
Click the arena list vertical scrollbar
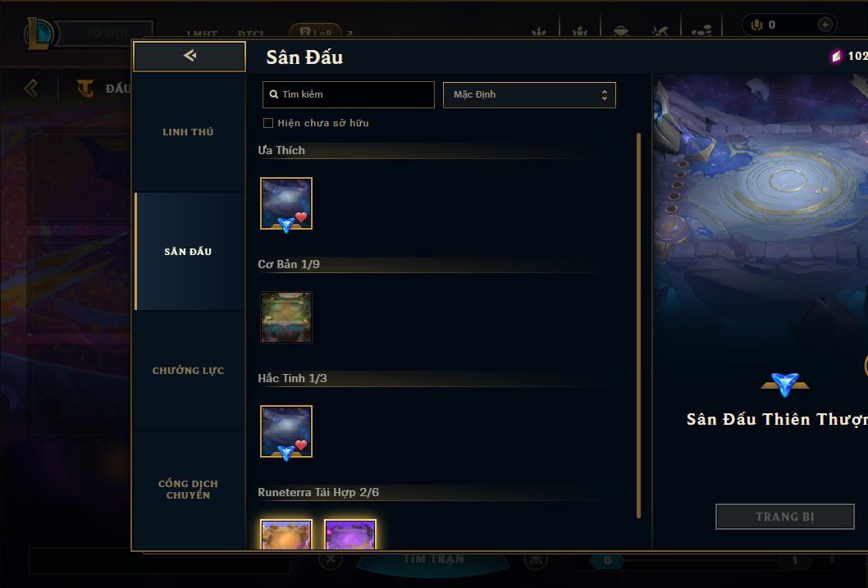click(638, 326)
